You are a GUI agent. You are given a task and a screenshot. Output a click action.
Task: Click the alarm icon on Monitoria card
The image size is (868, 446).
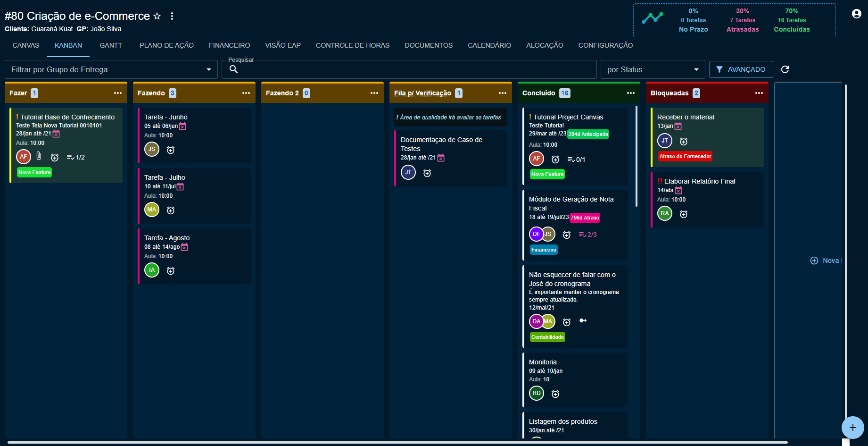click(555, 394)
